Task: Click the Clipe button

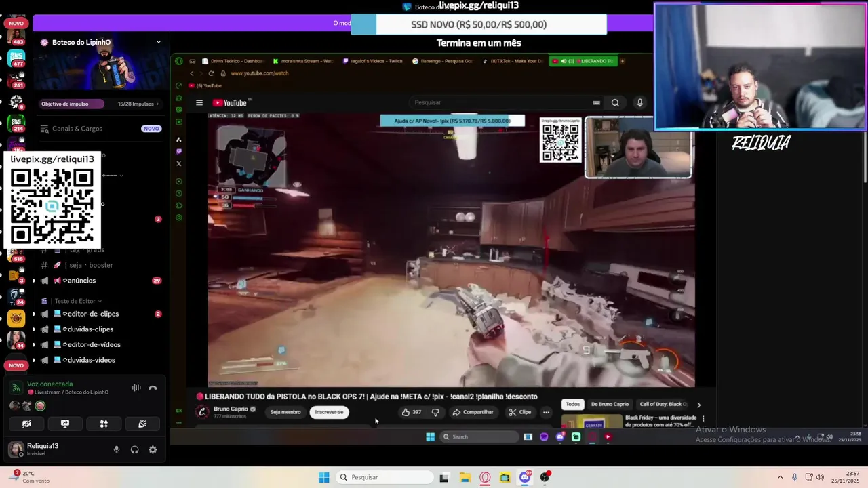Action: pos(520,412)
